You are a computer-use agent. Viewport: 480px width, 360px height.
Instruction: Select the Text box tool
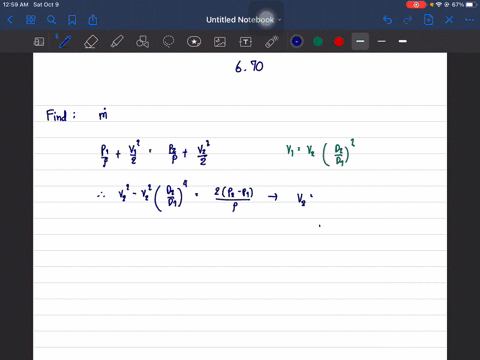pyautogui.click(x=246, y=42)
